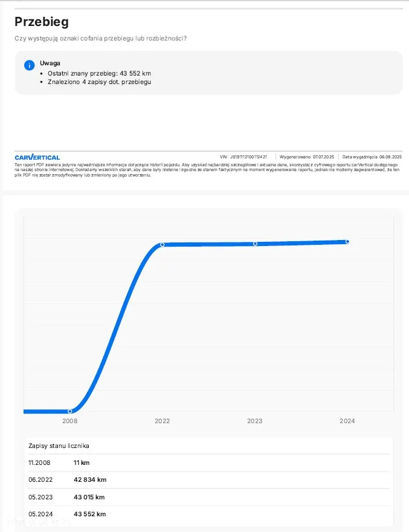This screenshot has height=532, width=409.
Task: Click the 42 834 km value
Action: pyautogui.click(x=90, y=480)
